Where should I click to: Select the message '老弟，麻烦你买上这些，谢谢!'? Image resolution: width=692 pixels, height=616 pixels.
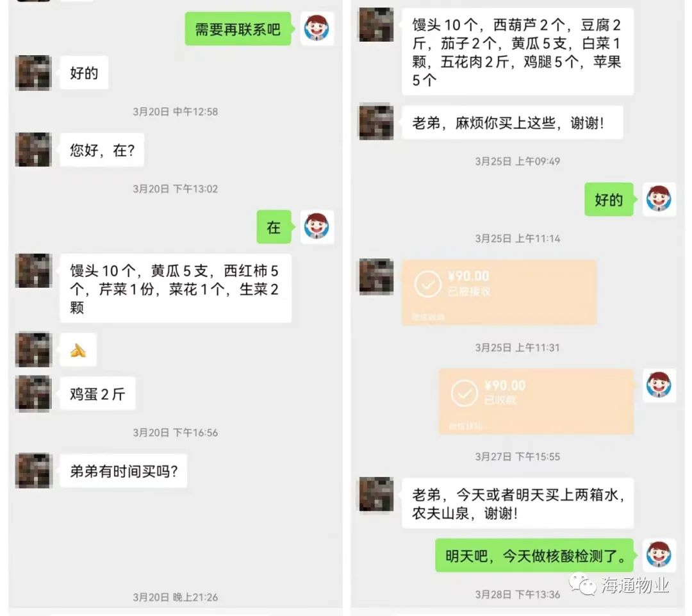click(513, 122)
